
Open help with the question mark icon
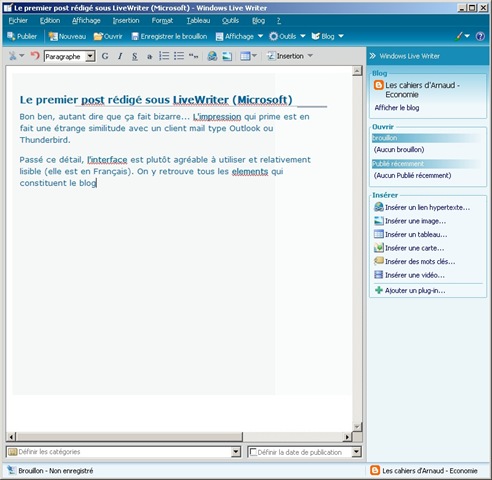[480, 36]
